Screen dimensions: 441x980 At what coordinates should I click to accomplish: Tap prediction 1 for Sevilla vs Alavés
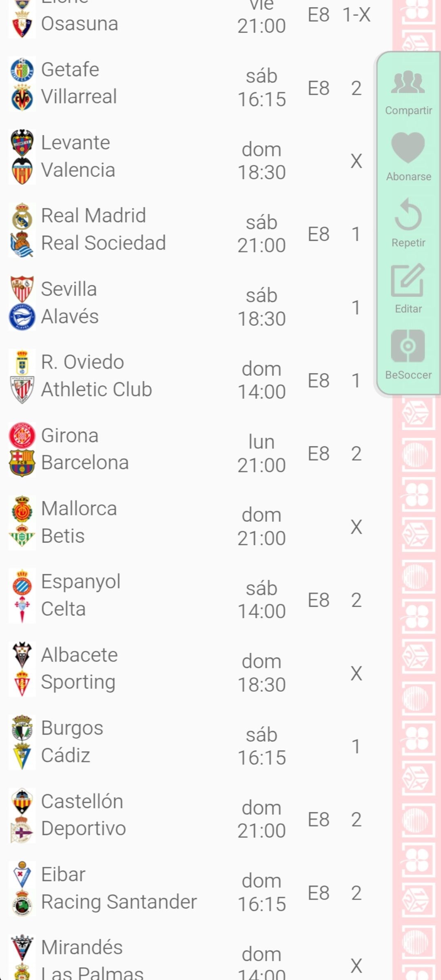(356, 307)
